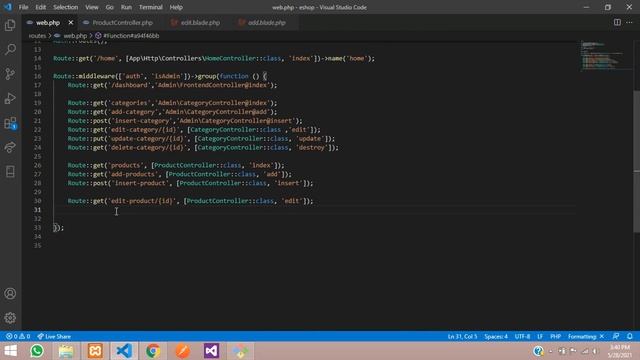
Task: Open the Explorer view in activity bar
Action: (x=10, y=25)
